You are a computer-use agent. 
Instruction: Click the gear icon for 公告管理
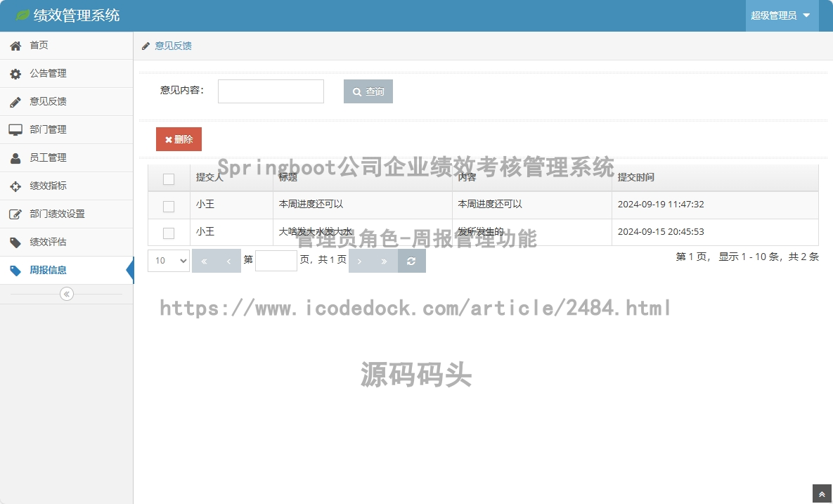point(15,74)
